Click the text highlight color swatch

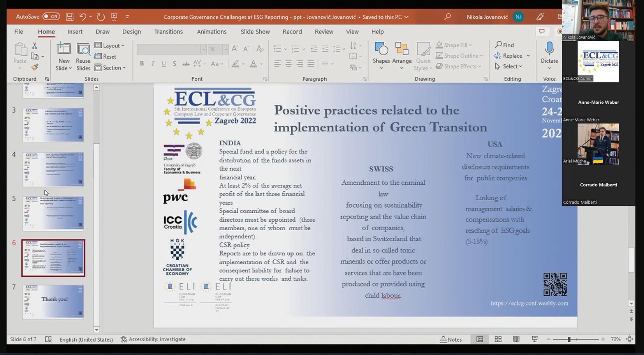point(235,64)
